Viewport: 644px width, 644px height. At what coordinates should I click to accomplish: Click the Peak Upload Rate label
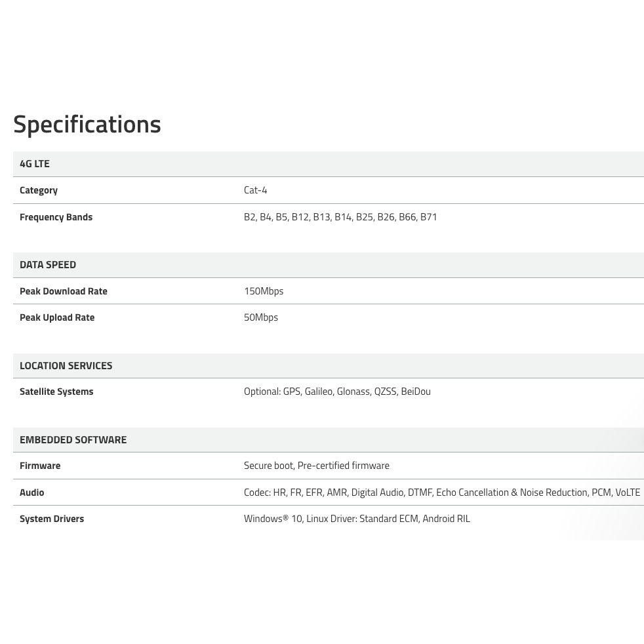point(57,317)
